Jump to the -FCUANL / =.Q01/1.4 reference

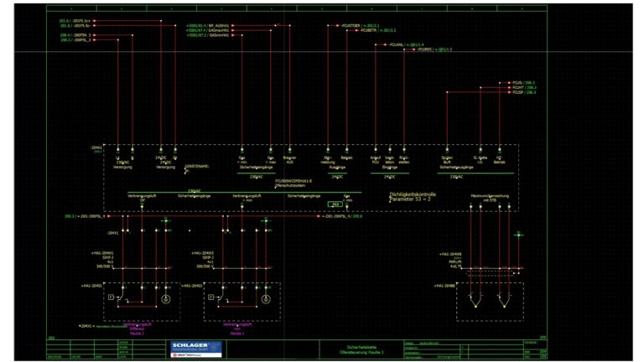407,44
